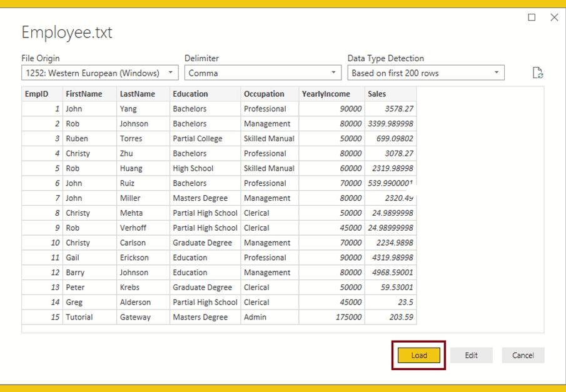Click the Sales value 4968.59001
This screenshot has width=566, height=392.
(390, 273)
